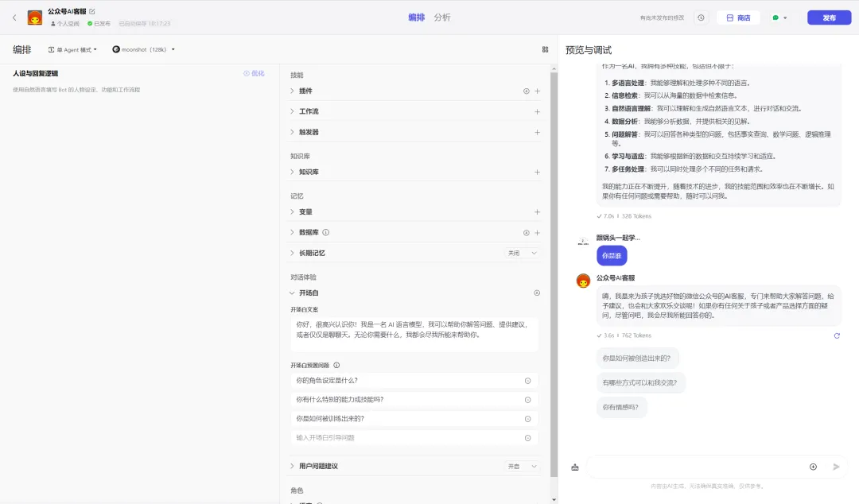Click the clear-chat broom icon left of input
The width and height of the screenshot is (859, 504).
(x=575, y=467)
